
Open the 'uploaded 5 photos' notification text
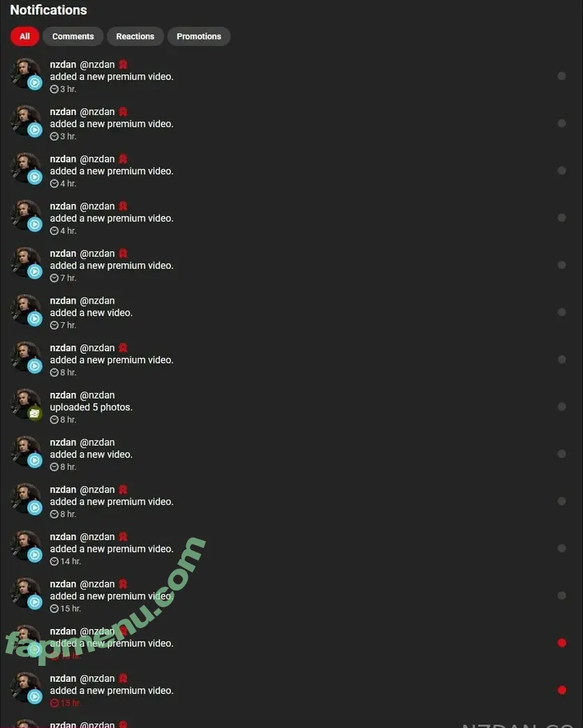click(91, 407)
